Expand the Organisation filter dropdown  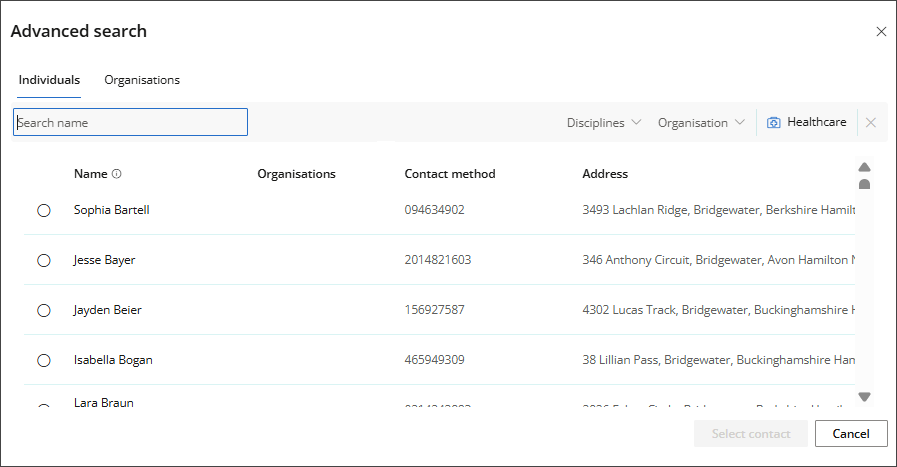tap(700, 123)
